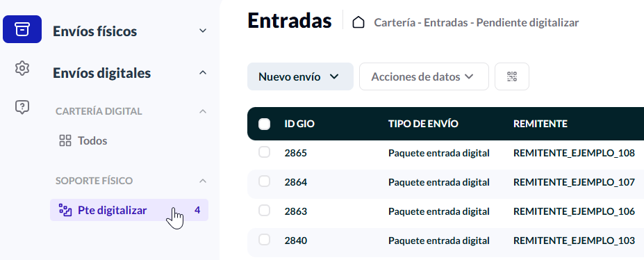Collapse the Cartería Digital group

[203, 111]
